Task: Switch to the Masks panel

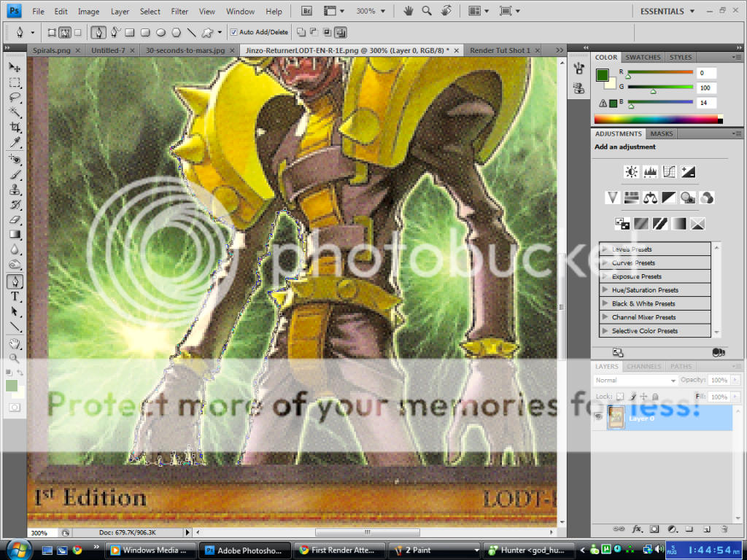Action: (661, 133)
